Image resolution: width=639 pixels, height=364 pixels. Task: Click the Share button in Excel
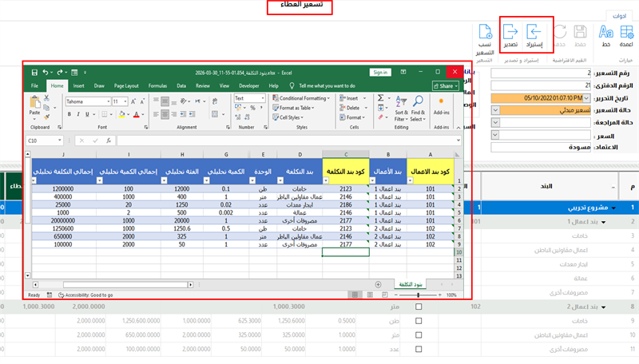pyautogui.click(x=445, y=85)
